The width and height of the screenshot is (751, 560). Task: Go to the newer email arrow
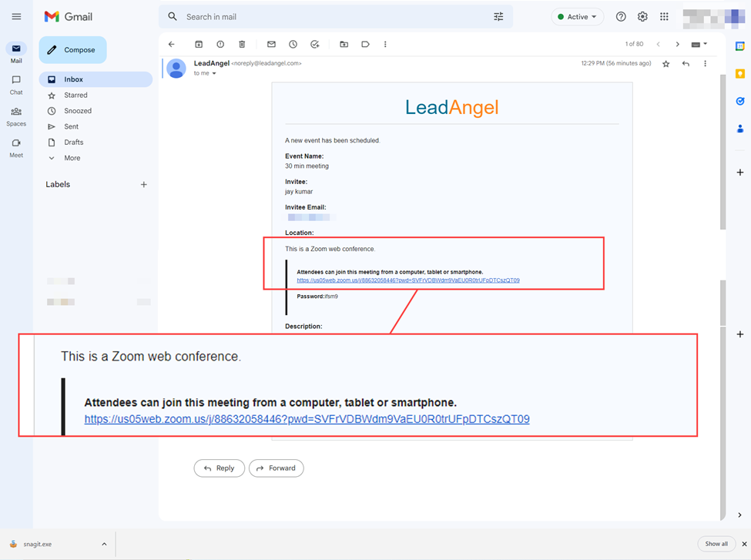[x=659, y=44]
